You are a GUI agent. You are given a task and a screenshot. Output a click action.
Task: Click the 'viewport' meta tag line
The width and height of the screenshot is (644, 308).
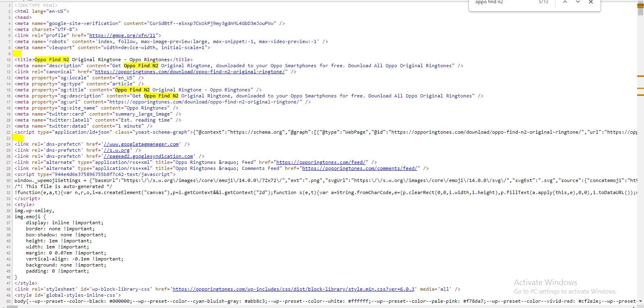coord(112,48)
